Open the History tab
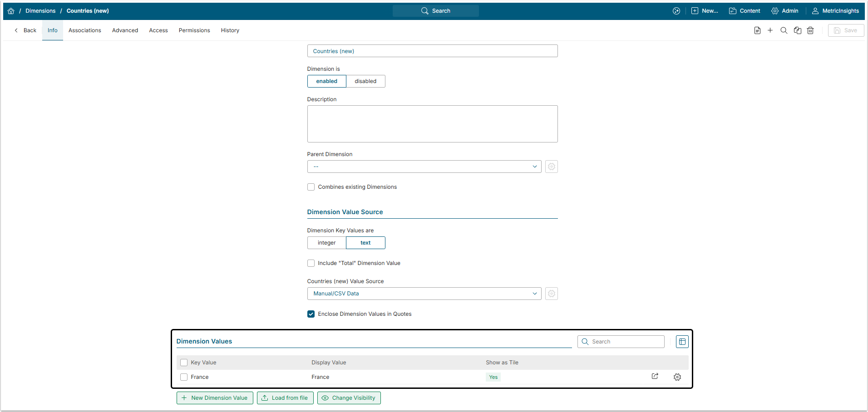This screenshot has height=412, width=868. tap(230, 30)
